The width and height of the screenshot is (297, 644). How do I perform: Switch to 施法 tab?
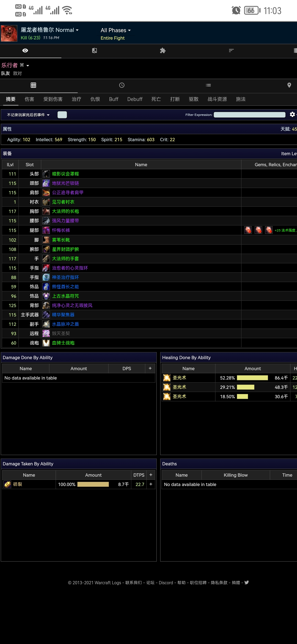point(241,99)
